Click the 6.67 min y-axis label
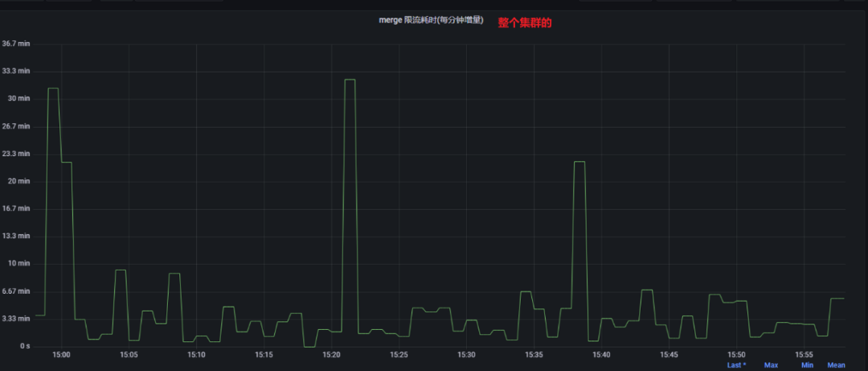The width and height of the screenshot is (868, 371). (16, 291)
